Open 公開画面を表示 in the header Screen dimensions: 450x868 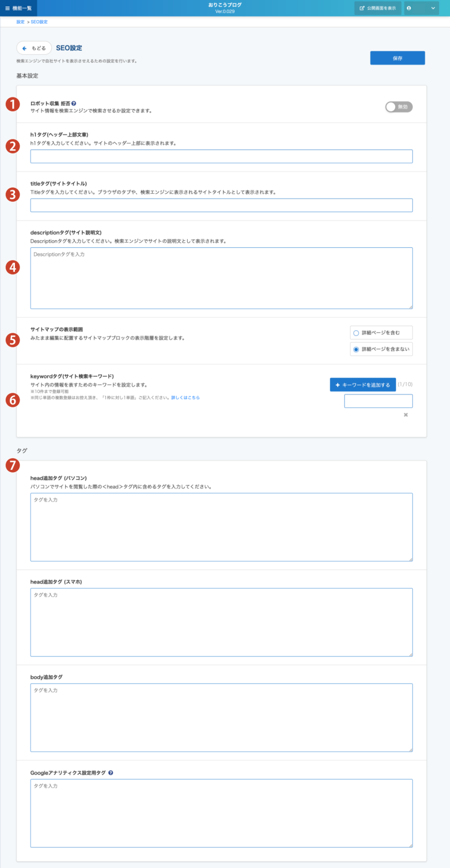(378, 8)
